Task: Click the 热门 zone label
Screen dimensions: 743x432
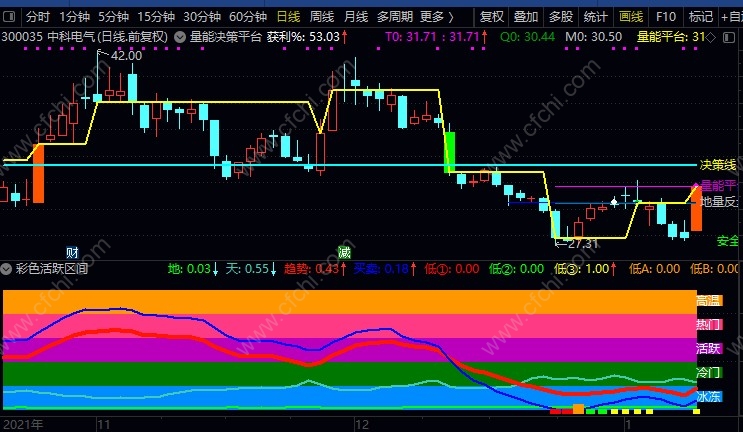Action: pos(709,324)
